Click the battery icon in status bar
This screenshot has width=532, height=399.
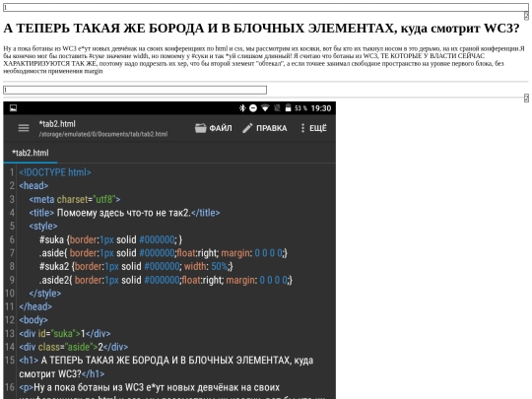pyautogui.click(x=288, y=108)
